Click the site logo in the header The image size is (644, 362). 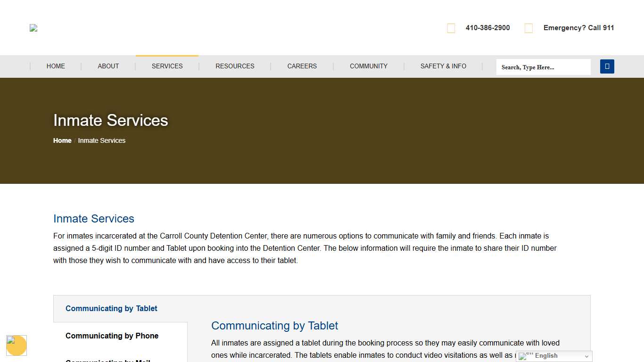tap(33, 27)
